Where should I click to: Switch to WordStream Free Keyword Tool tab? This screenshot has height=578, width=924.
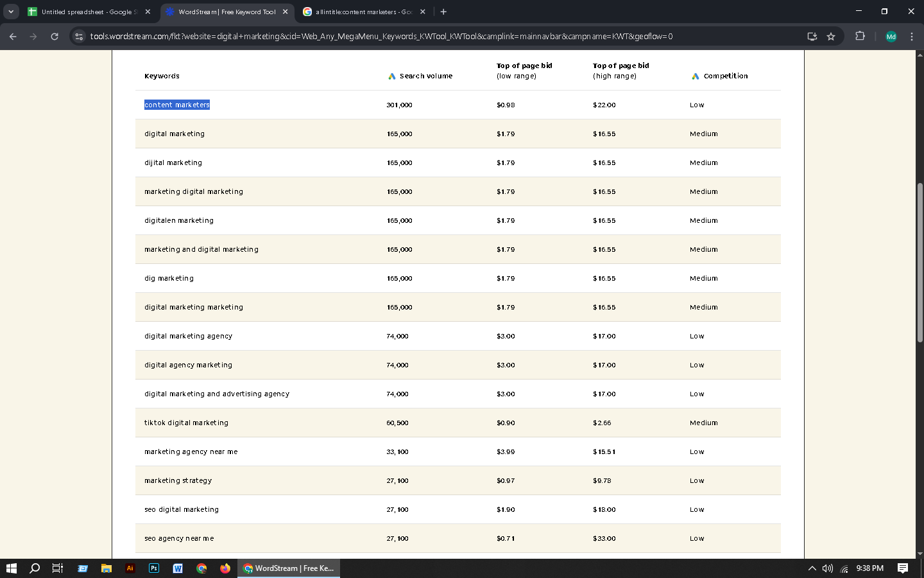(x=227, y=12)
